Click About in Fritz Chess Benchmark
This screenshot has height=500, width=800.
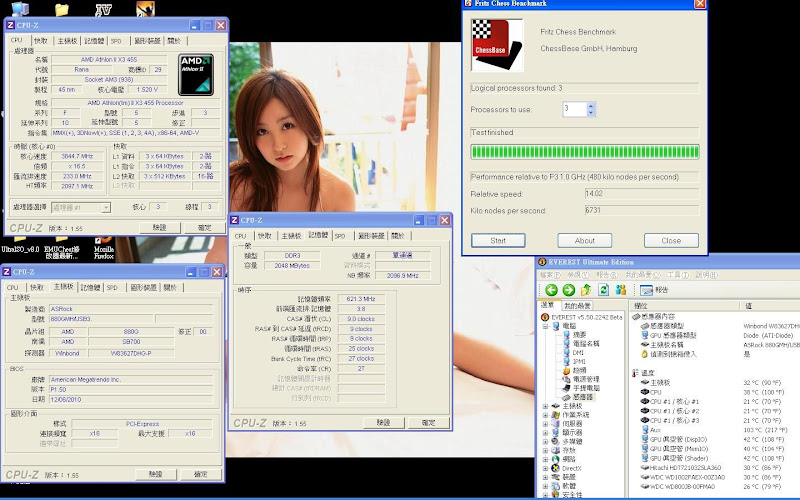tap(585, 240)
